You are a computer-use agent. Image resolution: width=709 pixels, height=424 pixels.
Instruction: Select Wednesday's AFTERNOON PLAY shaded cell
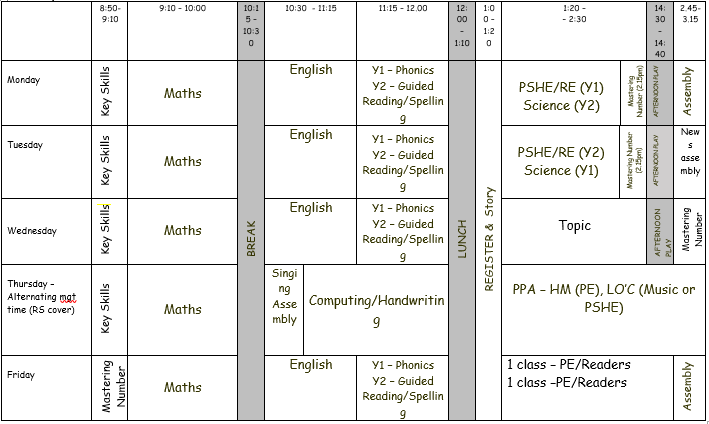pyautogui.click(x=660, y=231)
